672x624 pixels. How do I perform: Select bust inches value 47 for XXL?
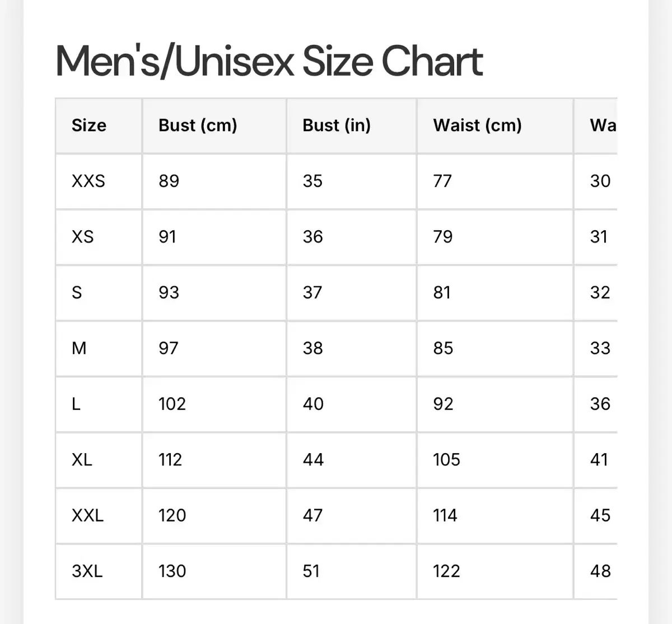[x=312, y=515]
